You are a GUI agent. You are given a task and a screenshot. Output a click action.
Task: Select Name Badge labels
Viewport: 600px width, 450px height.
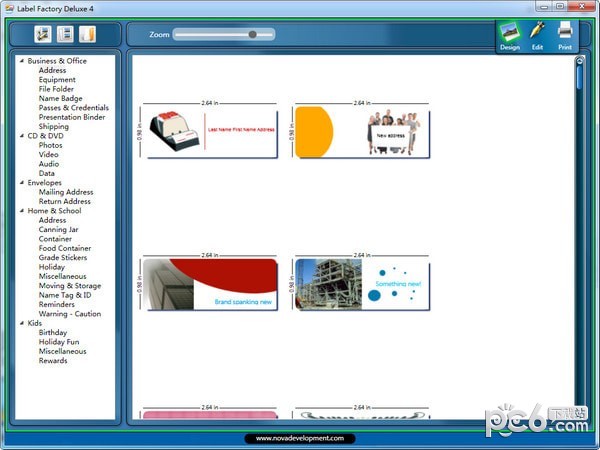60,98
